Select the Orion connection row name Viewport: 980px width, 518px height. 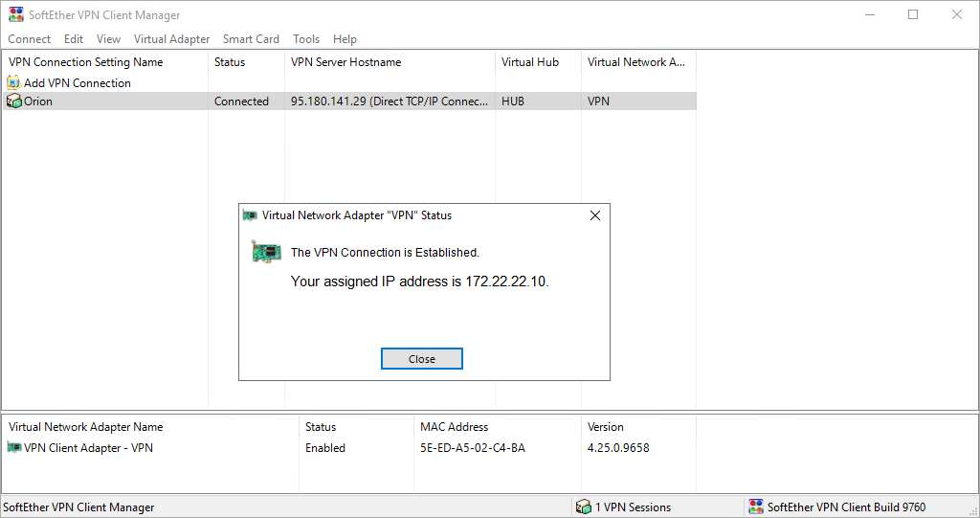pos(38,101)
